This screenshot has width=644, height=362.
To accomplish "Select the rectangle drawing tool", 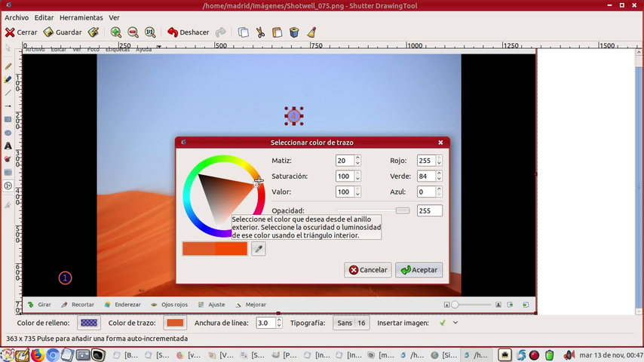I will [x=8, y=120].
